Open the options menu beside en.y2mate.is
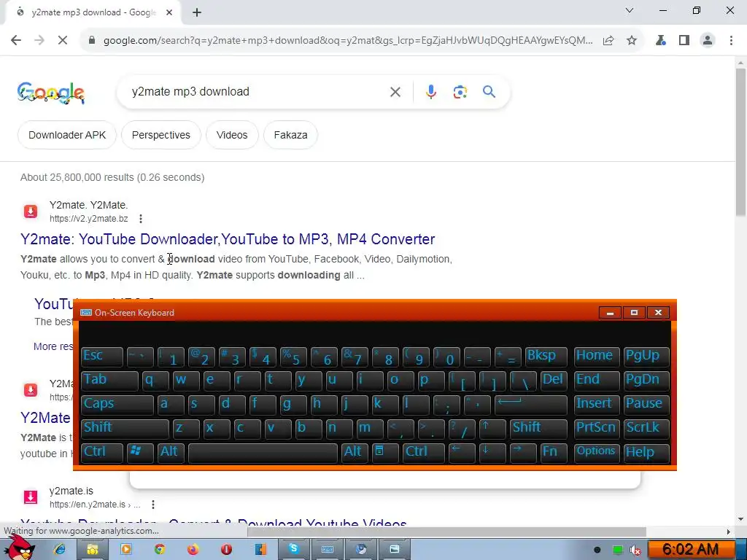The height and width of the screenshot is (560, 747). pyautogui.click(x=153, y=505)
